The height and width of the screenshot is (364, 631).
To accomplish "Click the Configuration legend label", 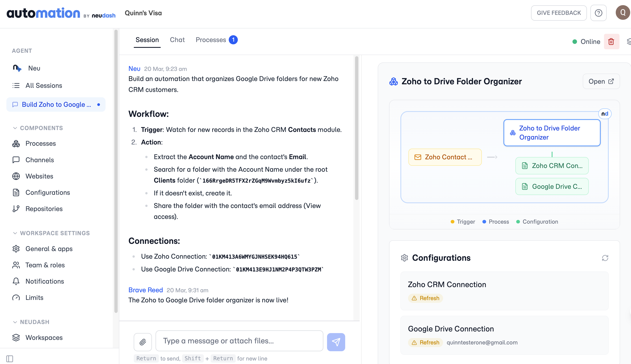I will click(x=540, y=222).
